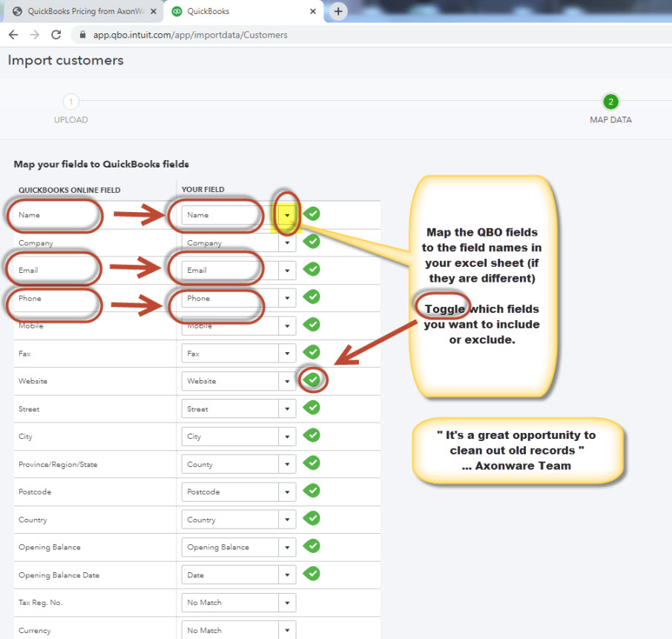
Task: Toggle the Email field checkmark
Action: [312, 269]
